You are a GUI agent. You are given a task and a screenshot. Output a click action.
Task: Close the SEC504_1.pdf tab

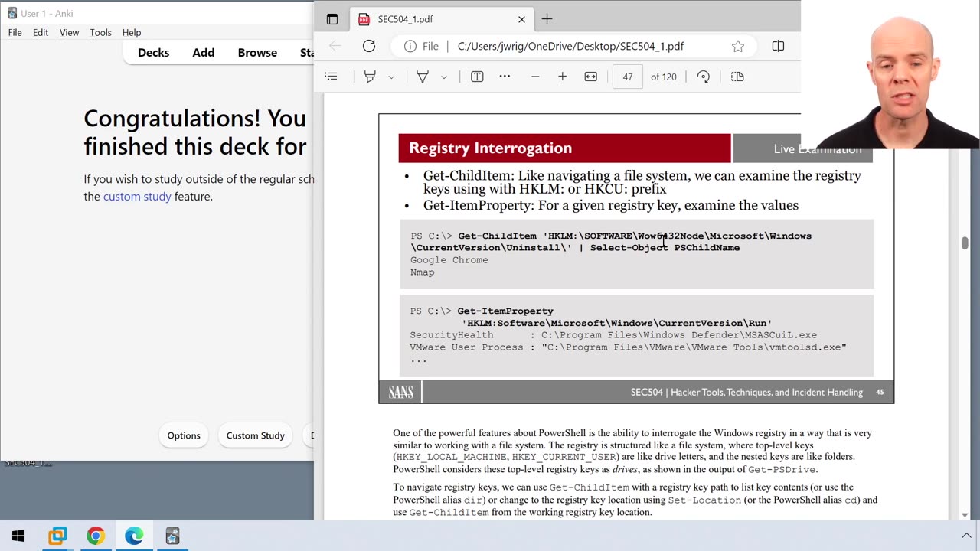[x=521, y=19]
